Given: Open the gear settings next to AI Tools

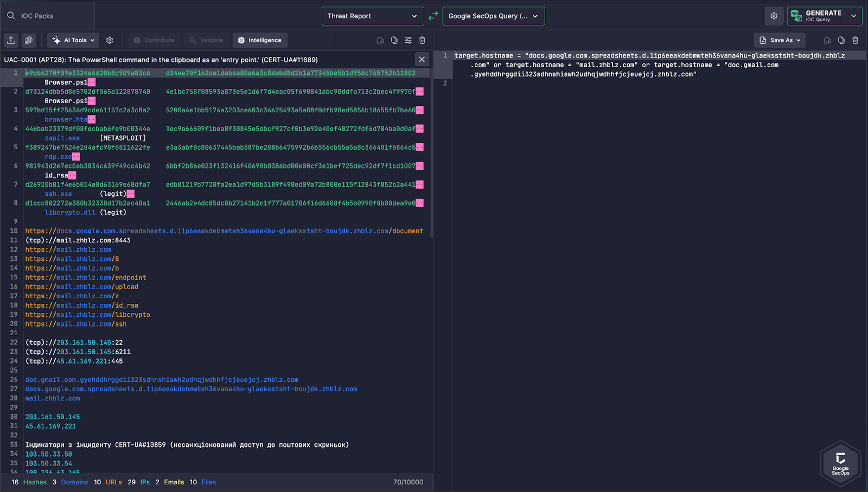Looking at the screenshot, I should [x=110, y=40].
